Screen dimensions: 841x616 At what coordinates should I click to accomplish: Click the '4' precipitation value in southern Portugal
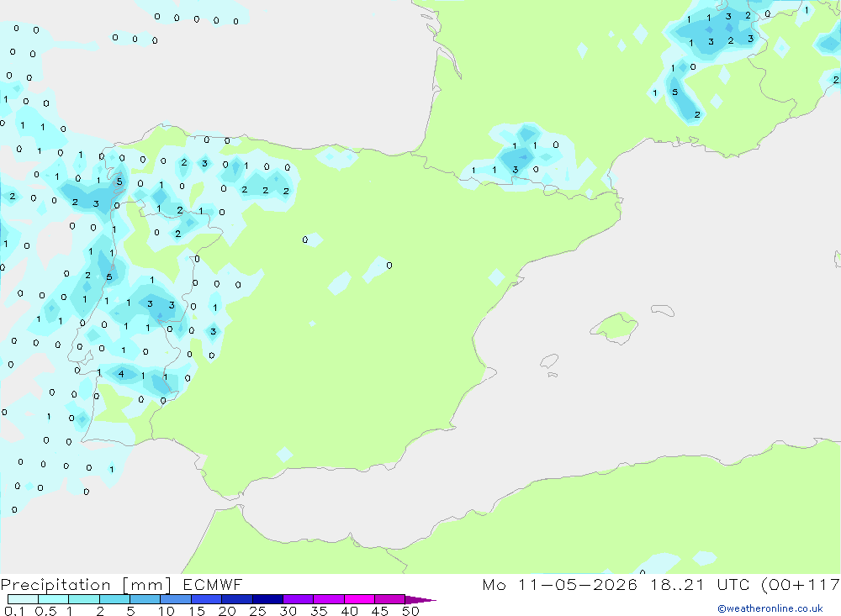coord(121,374)
